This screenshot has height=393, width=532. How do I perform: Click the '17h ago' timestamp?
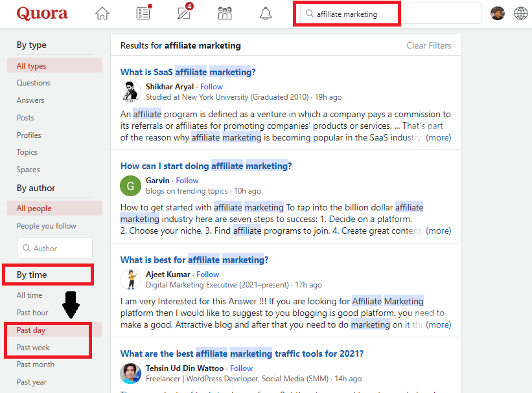[308, 285]
